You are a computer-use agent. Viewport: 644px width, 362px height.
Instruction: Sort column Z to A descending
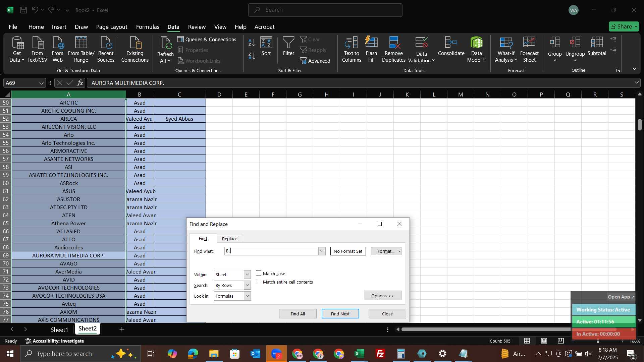(252, 56)
